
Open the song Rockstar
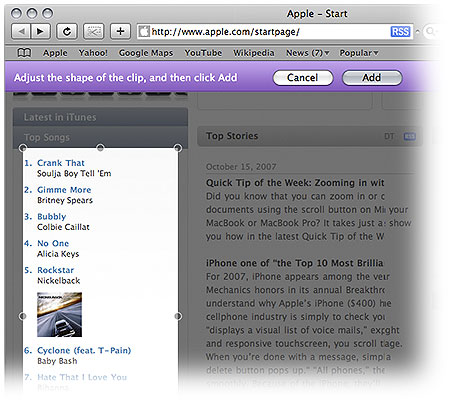coord(55,270)
